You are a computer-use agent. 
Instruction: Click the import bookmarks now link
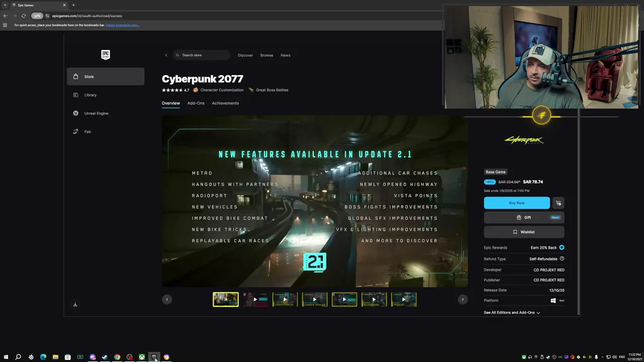(x=122, y=25)
